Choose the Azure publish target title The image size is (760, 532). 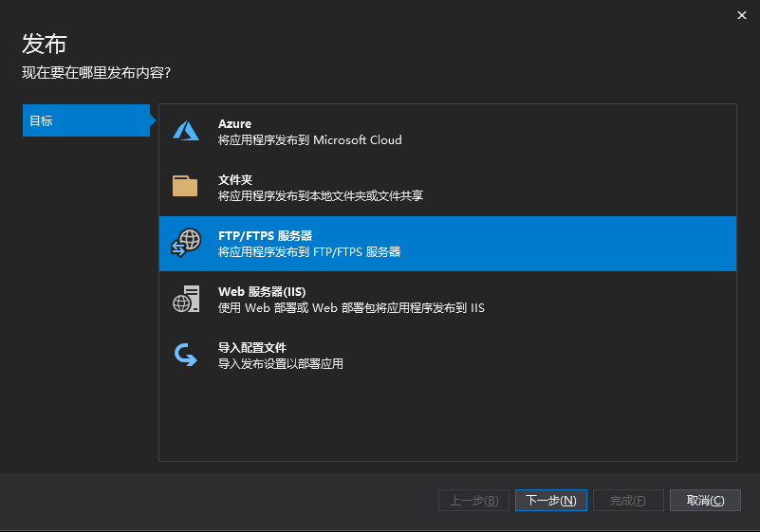pos(234,124)
